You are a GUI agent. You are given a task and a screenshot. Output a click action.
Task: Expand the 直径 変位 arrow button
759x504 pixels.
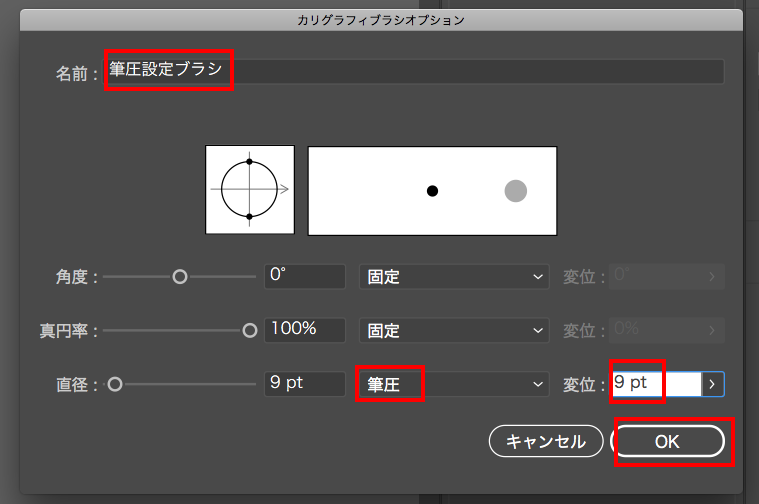(713, 384)
